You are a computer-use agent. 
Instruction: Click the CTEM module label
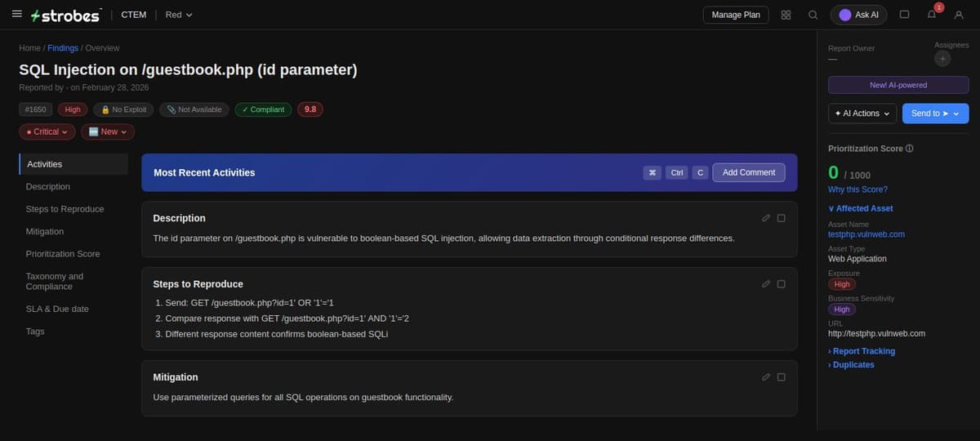(134, 15)
